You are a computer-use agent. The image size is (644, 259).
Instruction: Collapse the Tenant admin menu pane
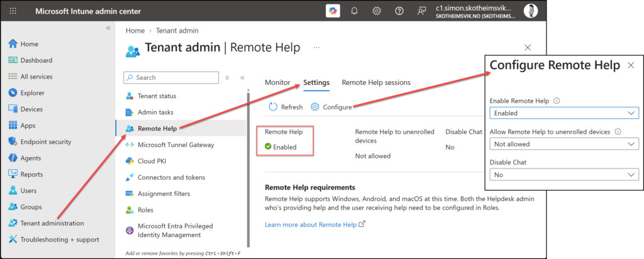point(242,77)
